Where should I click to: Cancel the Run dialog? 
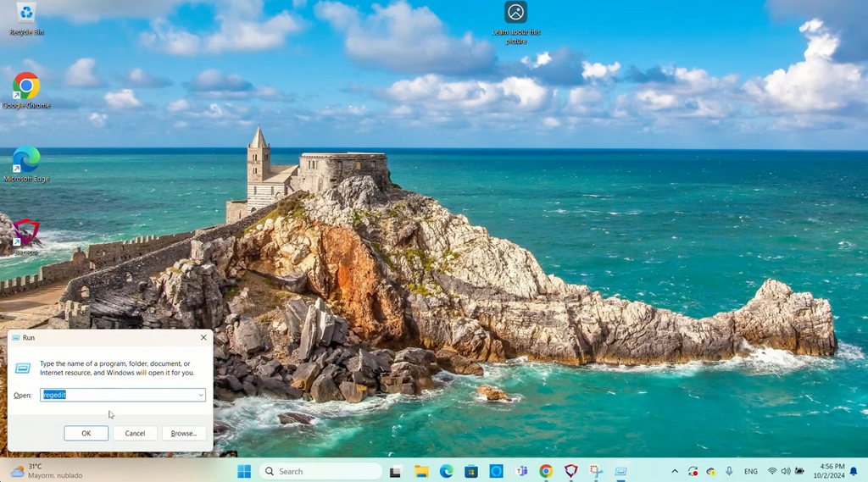[x=135, y=433]
